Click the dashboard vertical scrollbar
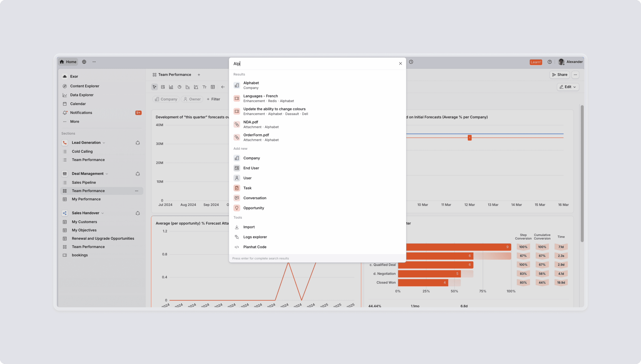The height and width of the screenshot is (364, 641). click(582, 173)
